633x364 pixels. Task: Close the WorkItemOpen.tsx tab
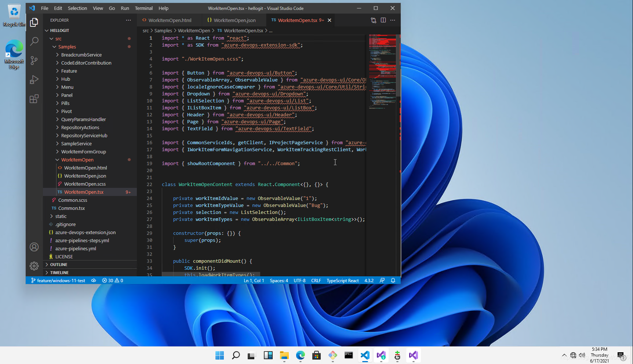[330, 20]
